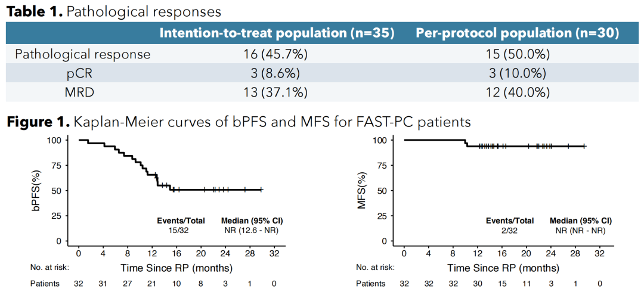Click the 2/32 events value in MFS chart
This screenshot has height=298, width=644.
pyautogui.click(x=509, y=230)
